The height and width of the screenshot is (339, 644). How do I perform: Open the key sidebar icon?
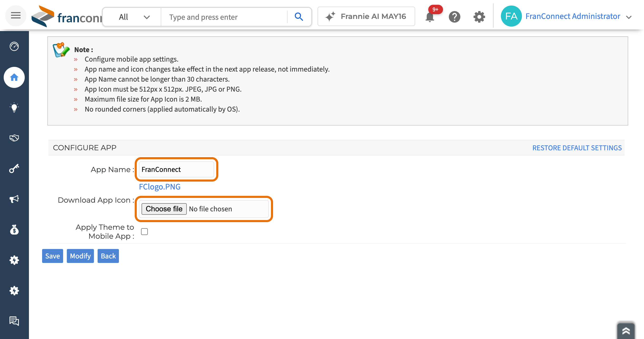[x=14, y=168]
